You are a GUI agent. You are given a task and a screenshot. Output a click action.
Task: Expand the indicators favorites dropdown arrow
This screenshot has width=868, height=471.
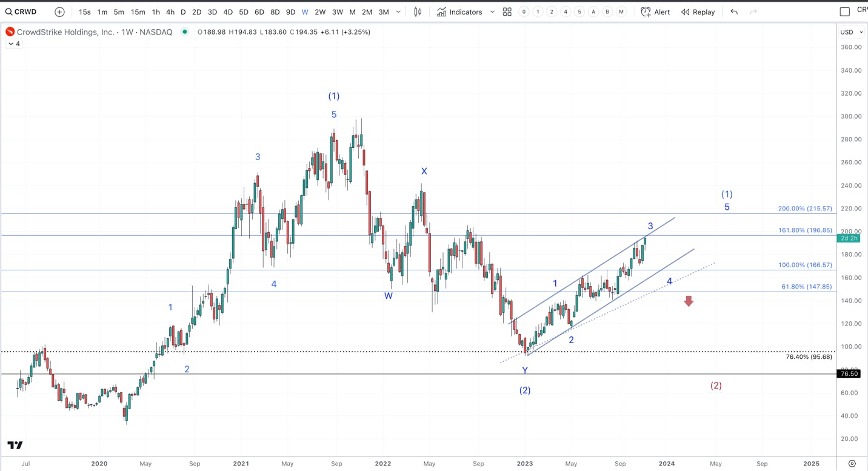pyautogui.click(x=492, y=12)
